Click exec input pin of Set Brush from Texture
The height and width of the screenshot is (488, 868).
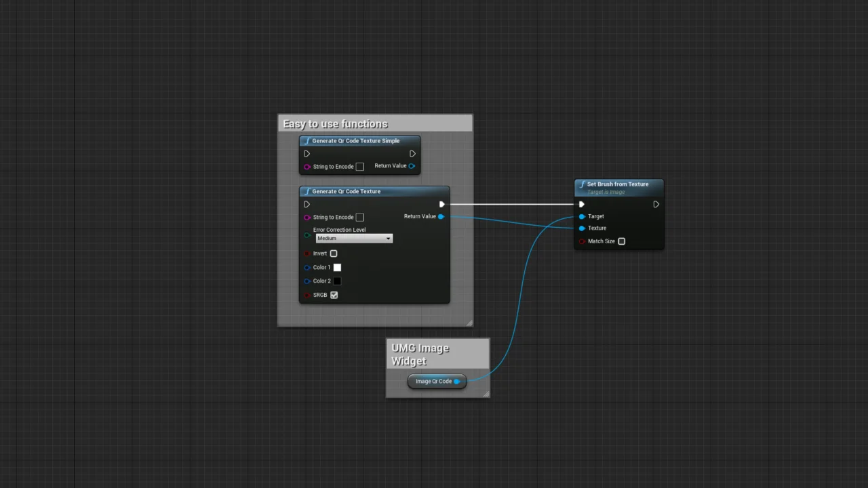click(x=582, y=205)
